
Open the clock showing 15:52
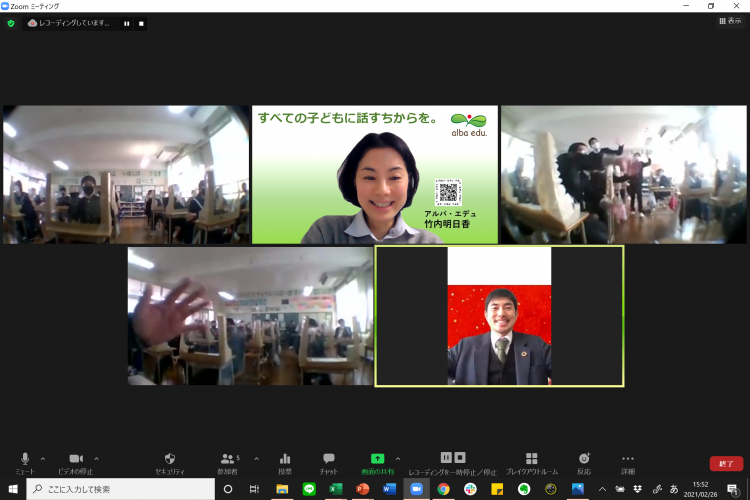(700, 489)
